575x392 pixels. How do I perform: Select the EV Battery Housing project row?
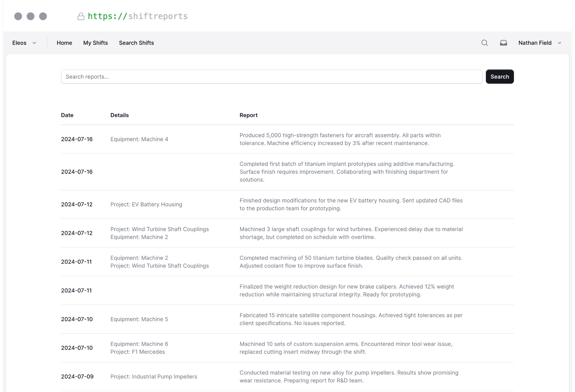[x=146, y=204]
